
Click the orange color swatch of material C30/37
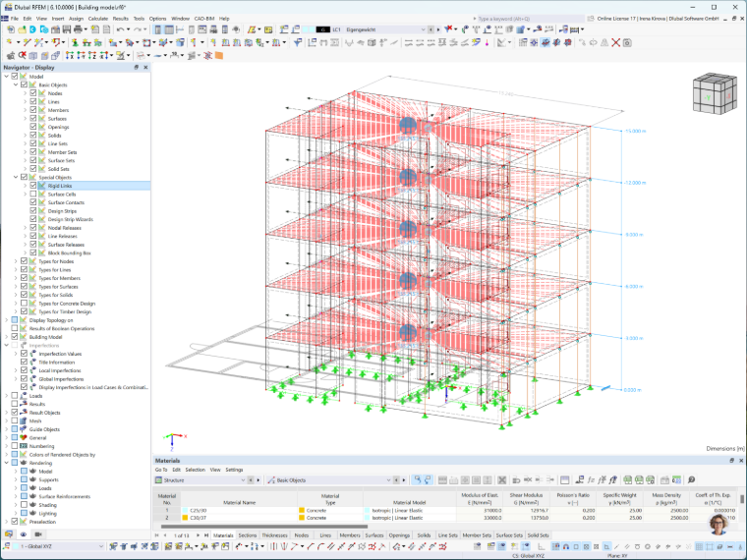tap(185, 518)
